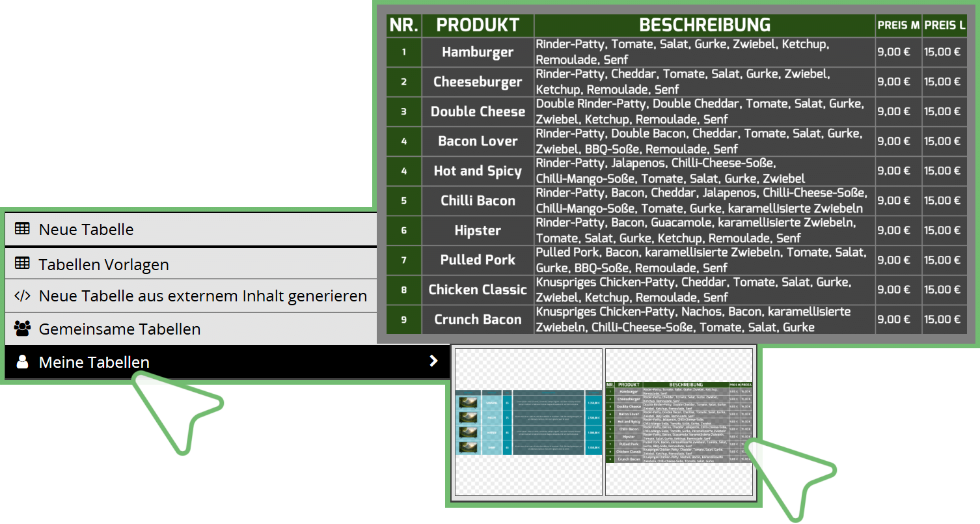Click the Pulled Pork description cell
The height and width of the screenshot is (524, 980).
point(705,260)
